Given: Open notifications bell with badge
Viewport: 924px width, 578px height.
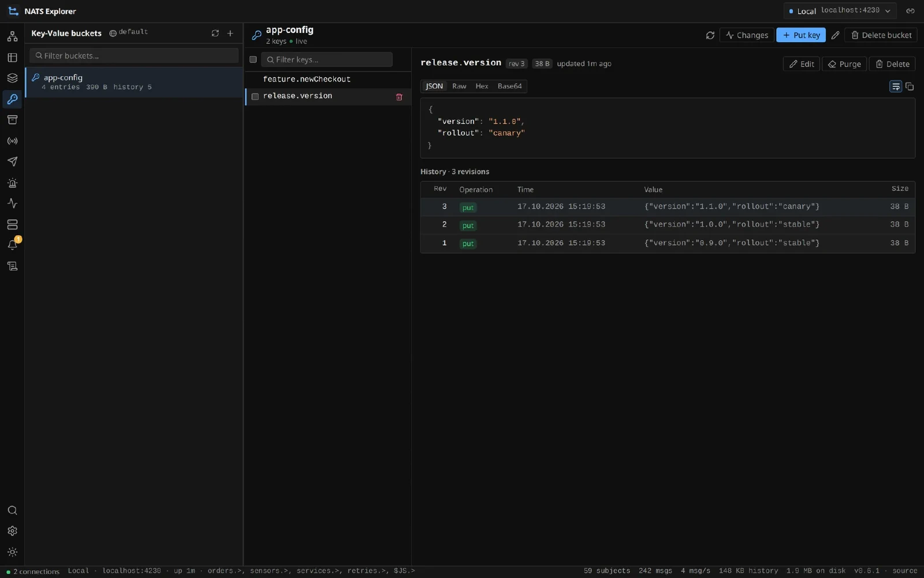Looking at the screenshot, I should 12,245.
